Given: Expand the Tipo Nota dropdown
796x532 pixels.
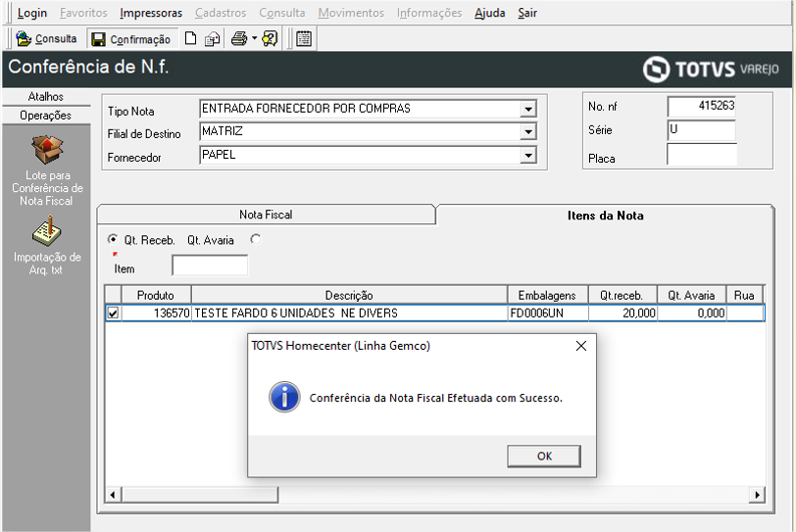Looking at the screenshot, I should pyautogui.click(x=528, y=109).
